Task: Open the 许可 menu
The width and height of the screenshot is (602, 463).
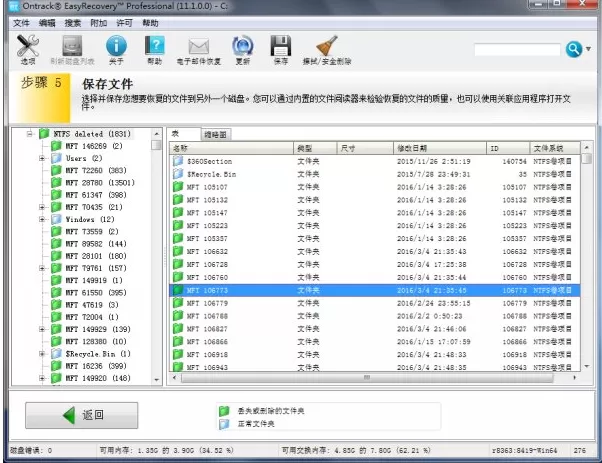Action: 124,23
